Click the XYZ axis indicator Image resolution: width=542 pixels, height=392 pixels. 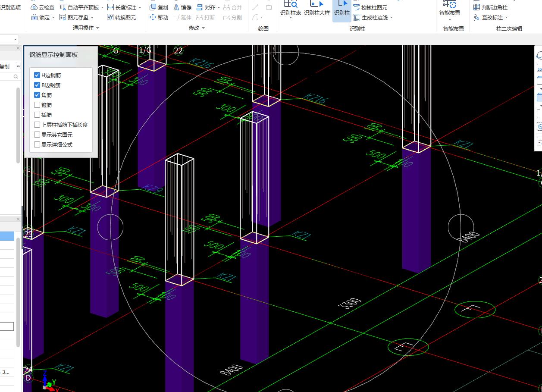click(50, 381)
